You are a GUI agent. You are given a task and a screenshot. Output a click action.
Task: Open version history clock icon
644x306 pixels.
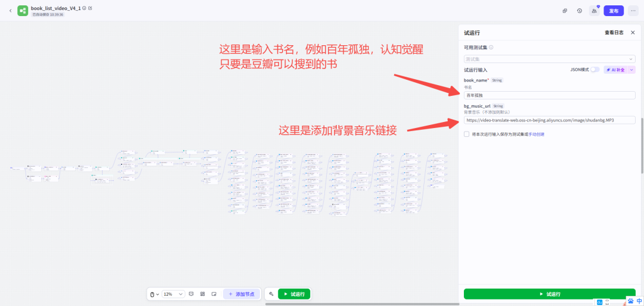point(579,11)
